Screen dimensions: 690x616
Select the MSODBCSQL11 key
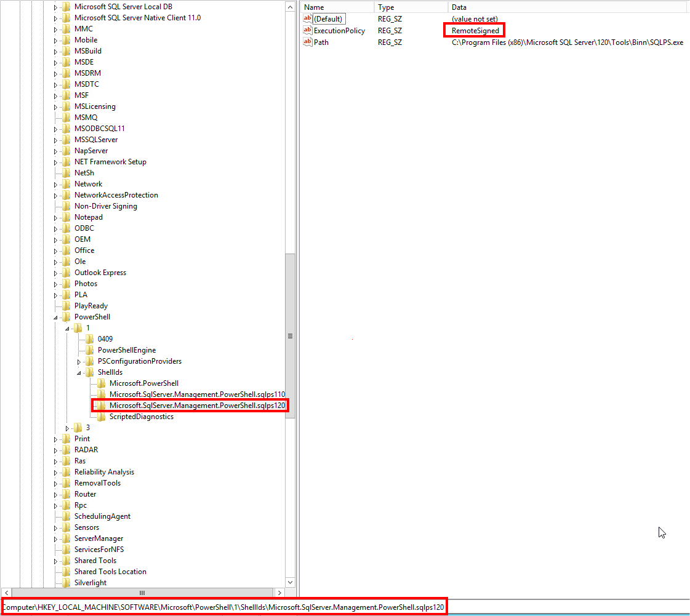pos(100,129)
